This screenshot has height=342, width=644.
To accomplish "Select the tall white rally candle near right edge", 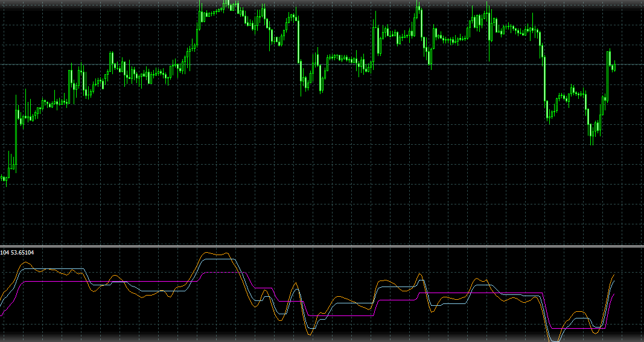I will coord(608,75).
